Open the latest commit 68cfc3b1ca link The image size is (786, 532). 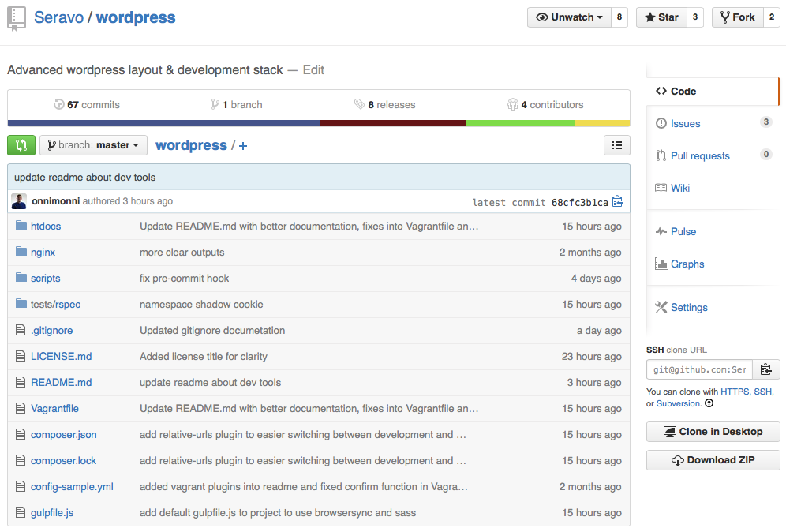pyautogui.click(x=579, y=203)
